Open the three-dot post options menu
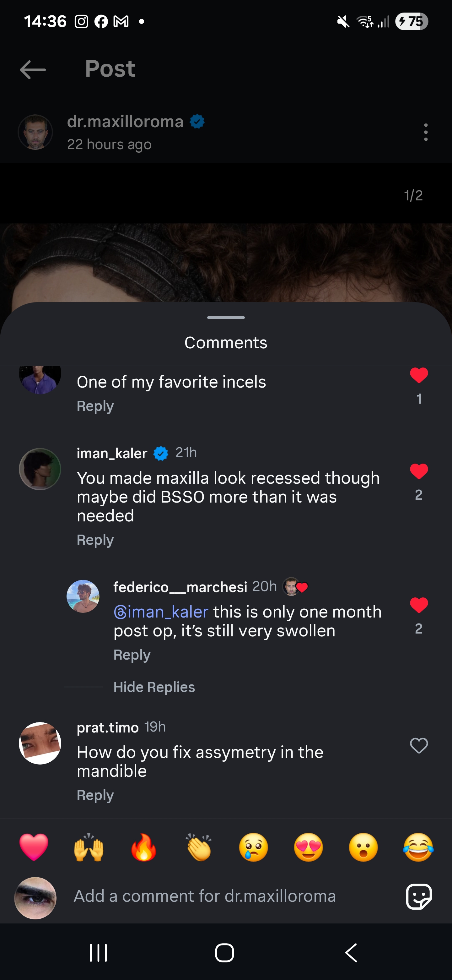452x980 pixels. tap(425, 132)
